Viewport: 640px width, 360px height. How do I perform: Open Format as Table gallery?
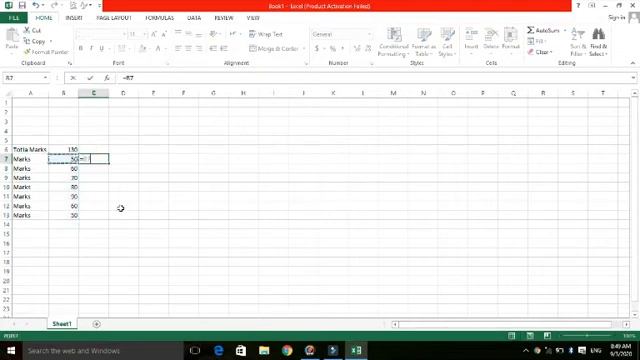point(424,42)
